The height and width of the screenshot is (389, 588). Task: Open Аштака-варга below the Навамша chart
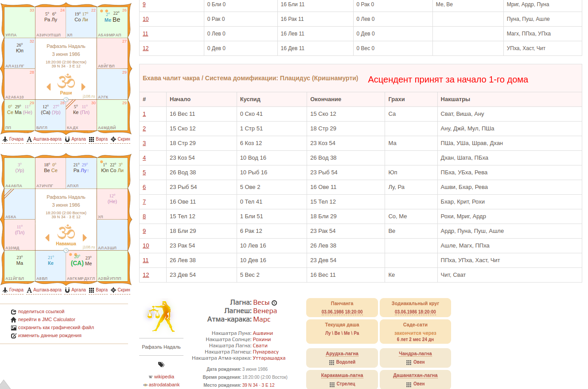[x=44, y=290]
